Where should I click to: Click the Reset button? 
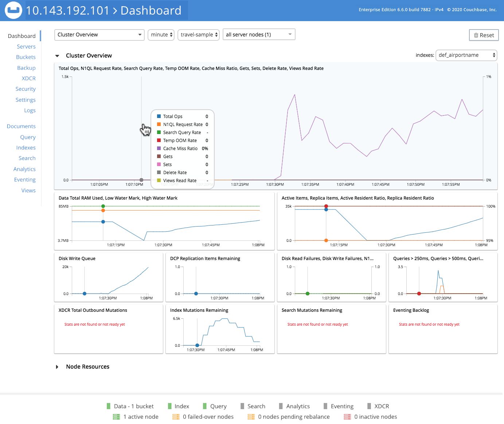(484, 35)
